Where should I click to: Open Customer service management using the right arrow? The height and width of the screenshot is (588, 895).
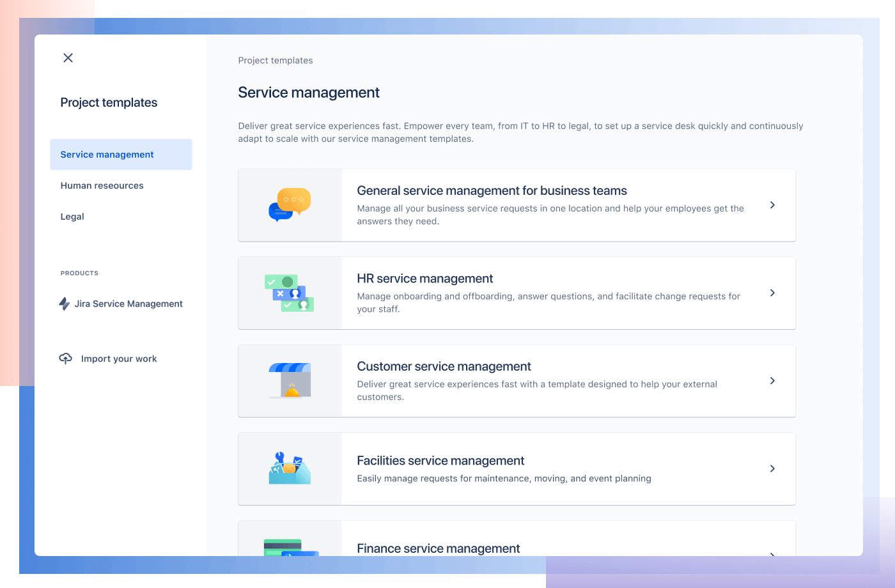click(x=772, y=380)
